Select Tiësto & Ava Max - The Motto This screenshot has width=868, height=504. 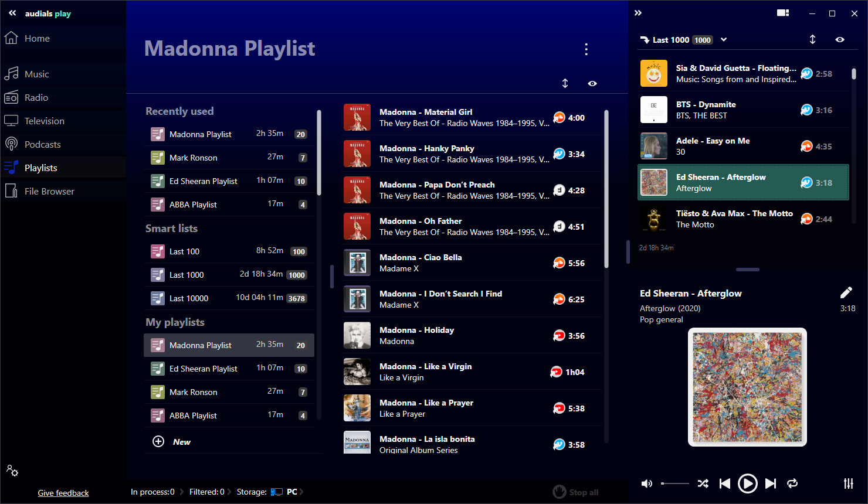tap(743, 219)
